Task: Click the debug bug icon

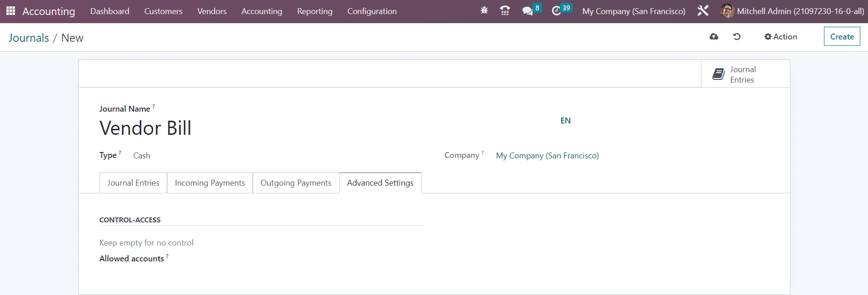Action: point(484,11)
